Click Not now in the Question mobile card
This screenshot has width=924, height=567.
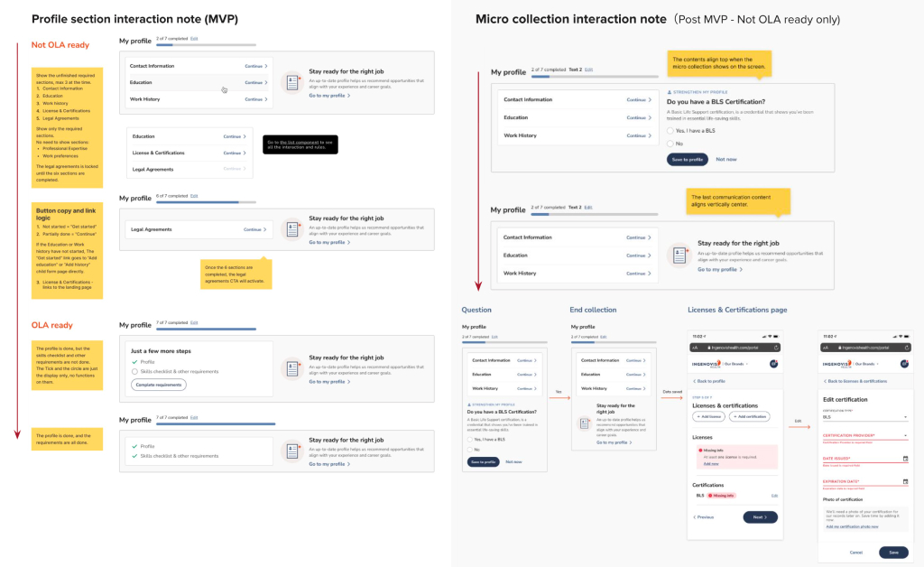(513, 462)
